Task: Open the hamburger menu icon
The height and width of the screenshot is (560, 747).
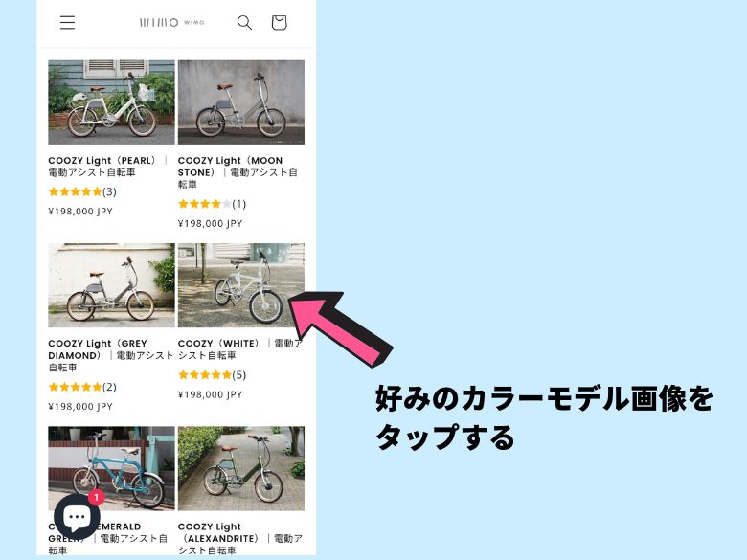Action: coord(67,22)
